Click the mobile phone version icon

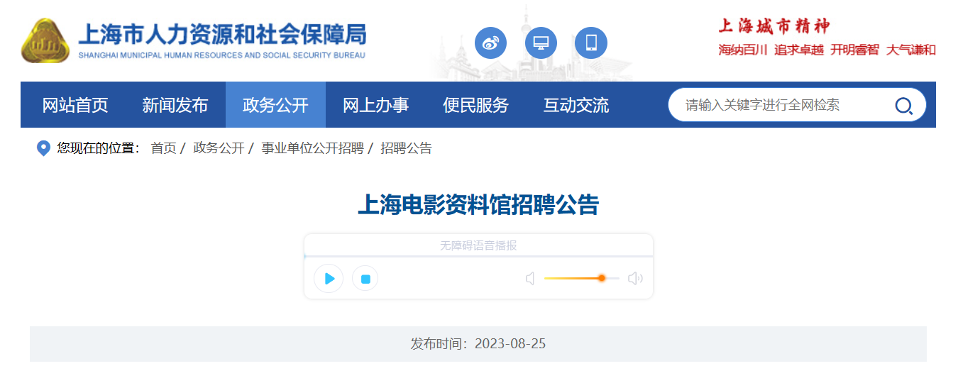tap(591, 43)
